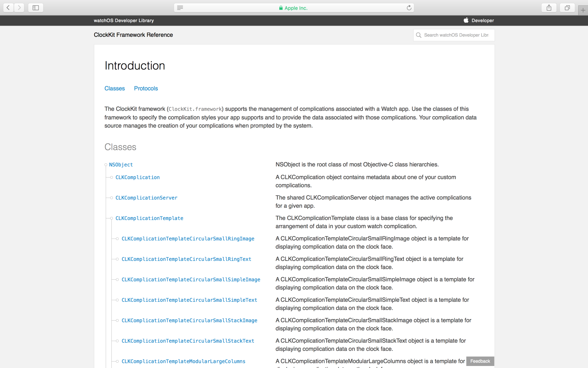
Task: Click the CLKComplication node circle marker
Action: click(x=111, y=178)
